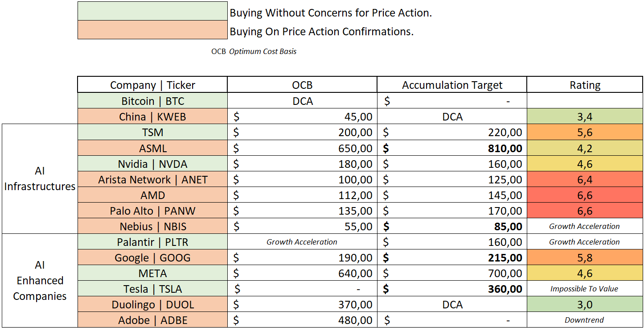This screenshot has width=644, height=328.
Task: Click the 'Palo Alto | PANW' cell
Action: point(152,210)
